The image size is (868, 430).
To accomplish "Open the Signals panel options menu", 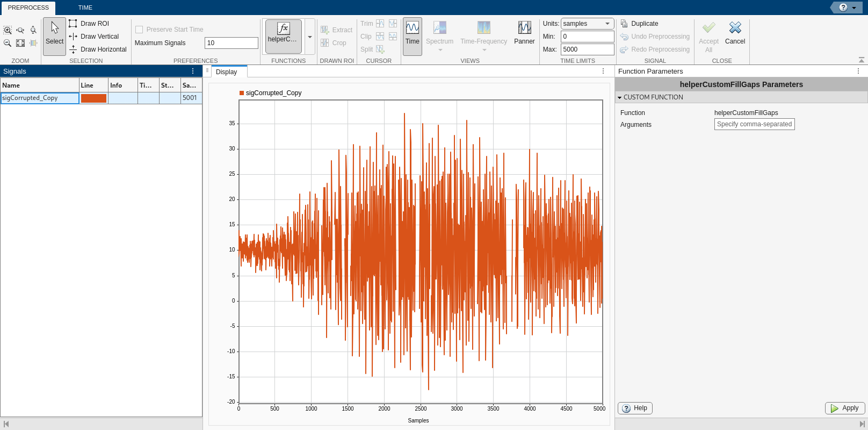I will tap(193, 71).
